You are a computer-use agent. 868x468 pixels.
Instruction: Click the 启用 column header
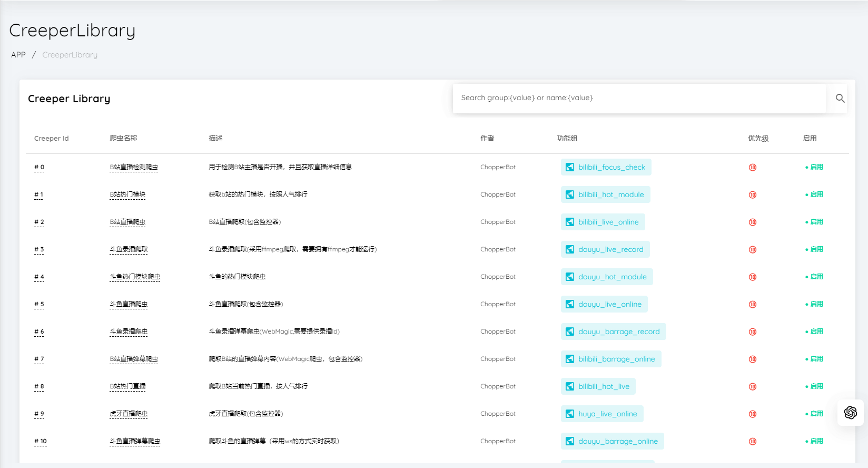click(x=810, y=139)
